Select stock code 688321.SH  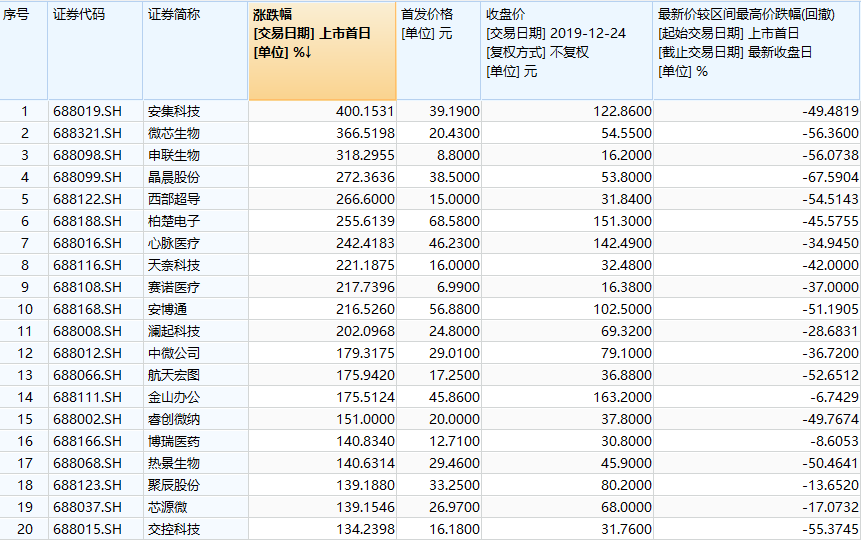[87, 133]
